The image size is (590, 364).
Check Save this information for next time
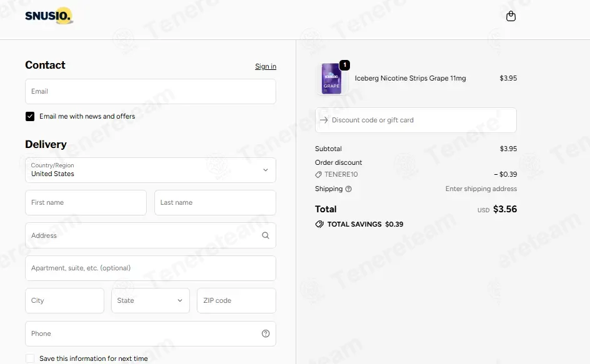point(30,358)
